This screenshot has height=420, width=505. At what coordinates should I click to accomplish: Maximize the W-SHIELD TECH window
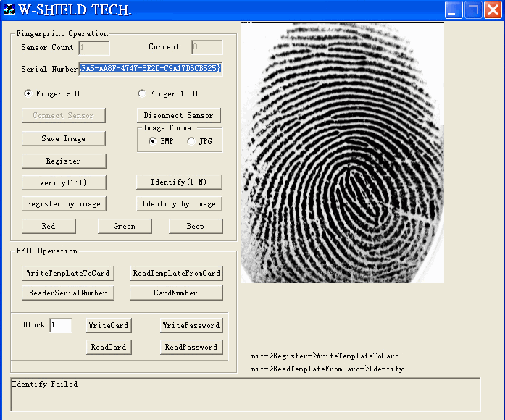pos(473,9)
